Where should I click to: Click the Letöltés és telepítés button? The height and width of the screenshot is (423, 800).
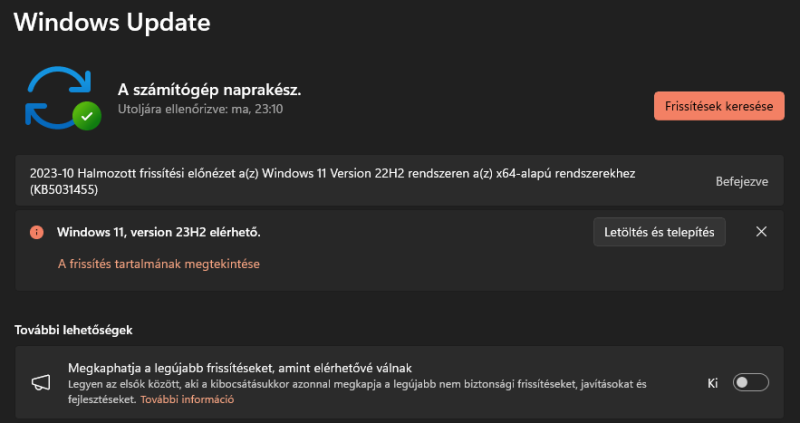coord(659,232)
